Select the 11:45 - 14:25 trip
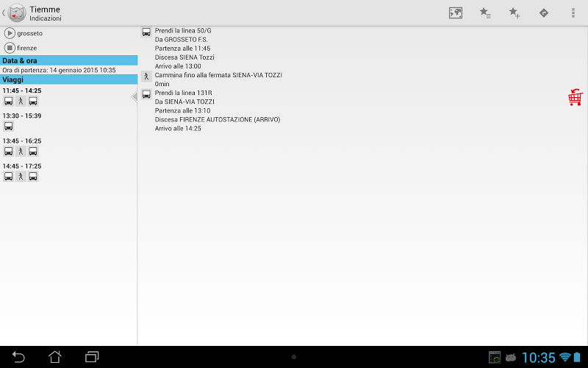 [68, 96]
